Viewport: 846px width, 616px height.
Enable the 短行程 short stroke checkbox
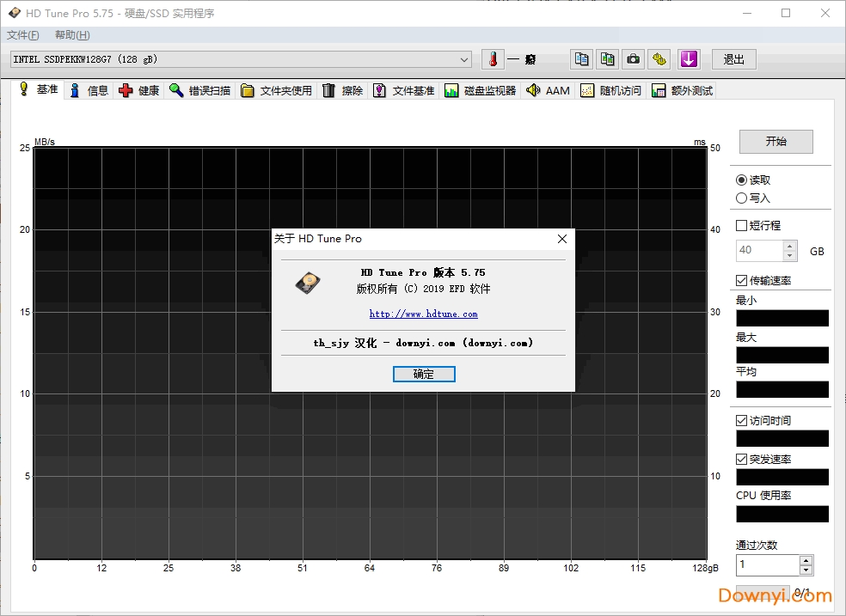(742, 225)
